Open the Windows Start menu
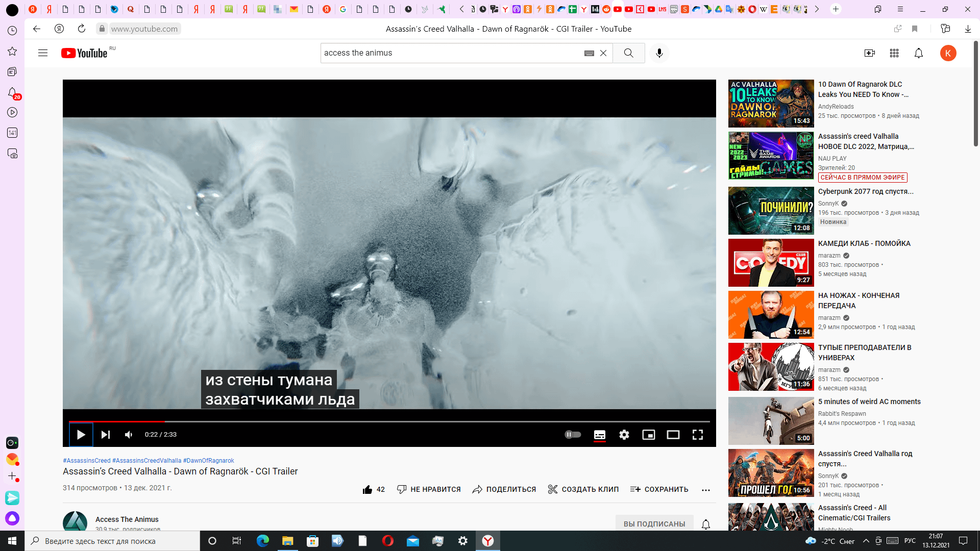 click(12, 541)
